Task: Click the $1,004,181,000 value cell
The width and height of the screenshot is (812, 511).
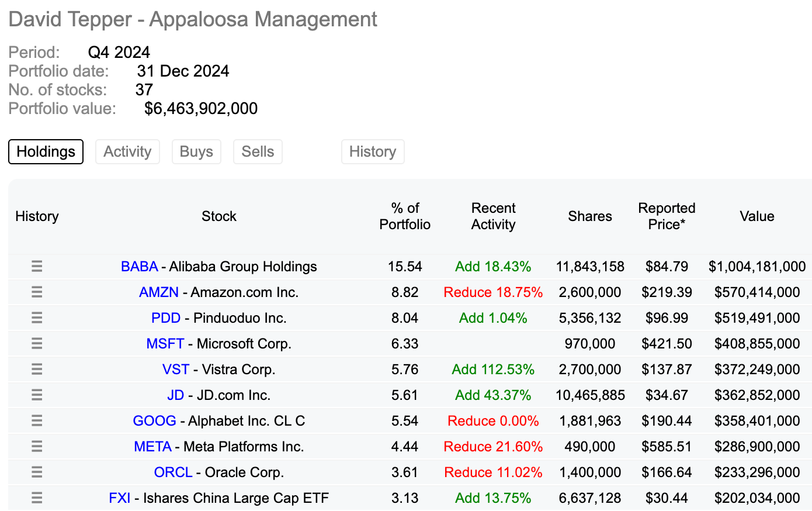Action: point(757,267)
